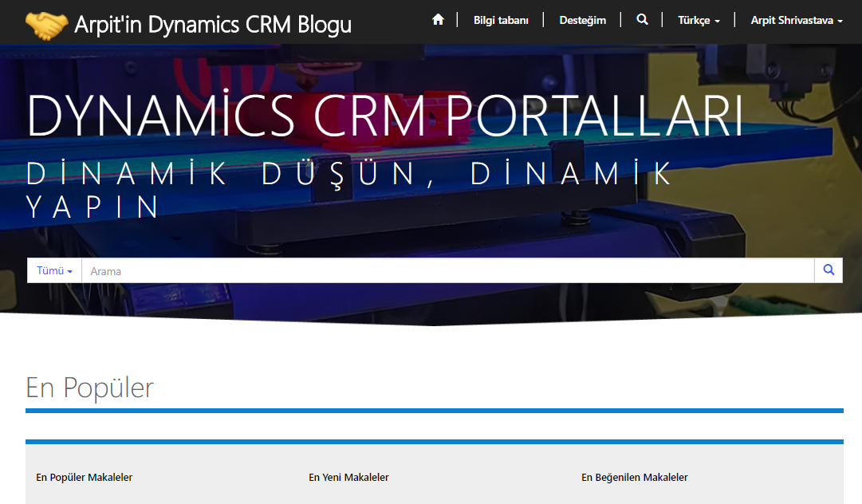Screen dimensions: 862x504
Task: Click the DİNAMİK DÜŞÜN, DİNAMİK YAPIN tagline
Action: pos(348,190)
